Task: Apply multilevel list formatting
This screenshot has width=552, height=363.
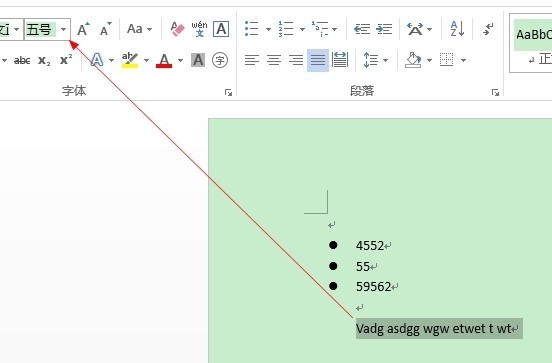Action: [319, 29]
